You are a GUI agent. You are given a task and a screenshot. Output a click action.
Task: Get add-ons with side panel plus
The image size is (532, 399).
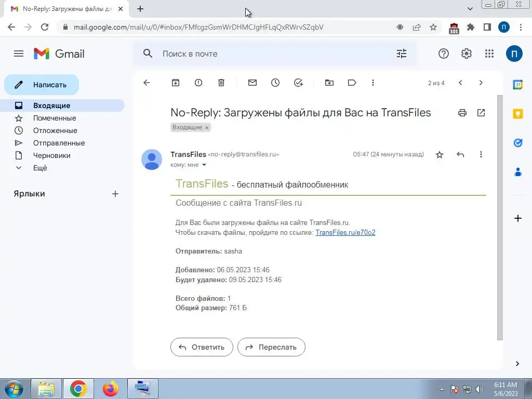pos(518,218)
